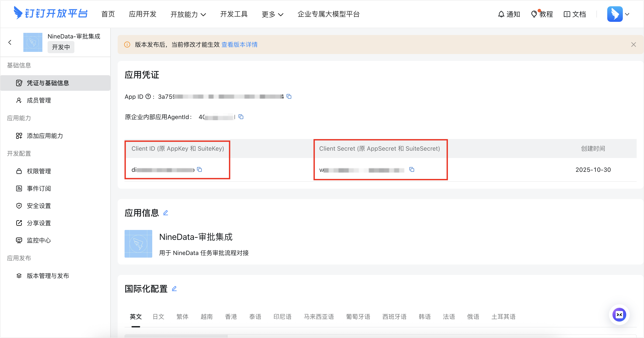Dismiss the version notice banner
The image size is (644, 338).
point(633,45)
